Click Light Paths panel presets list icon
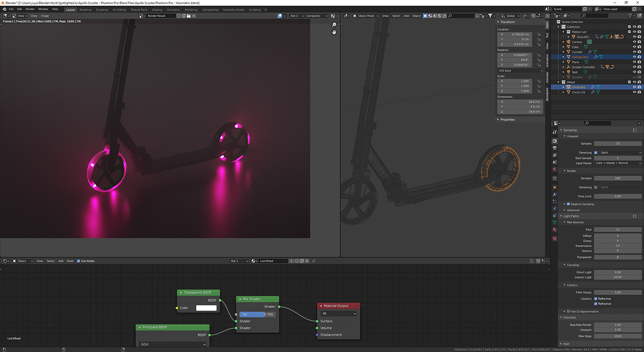Screen dimensions: 644x352 [x=635, y=216]
